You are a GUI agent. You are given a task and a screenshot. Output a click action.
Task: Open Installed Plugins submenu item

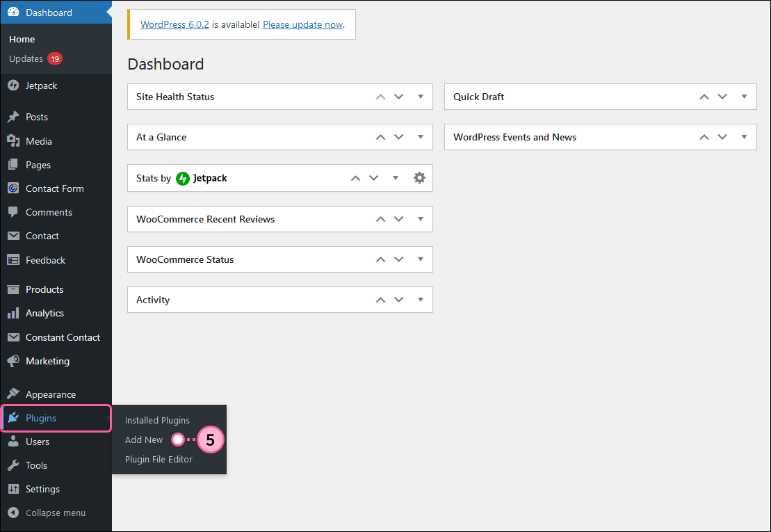coord(157,421)
